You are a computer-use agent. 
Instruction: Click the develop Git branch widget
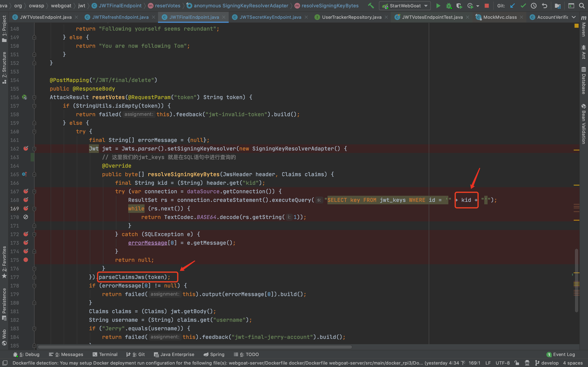[547, 363]
